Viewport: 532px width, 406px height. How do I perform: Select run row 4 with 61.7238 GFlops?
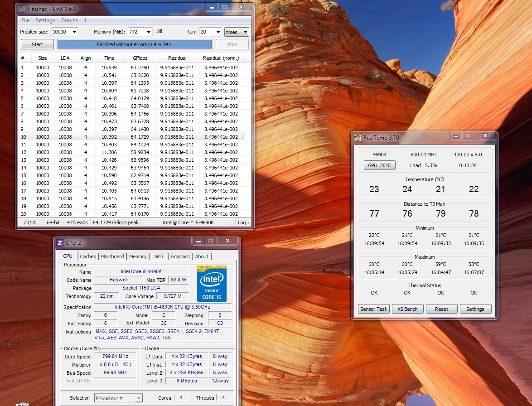[132, 91]
